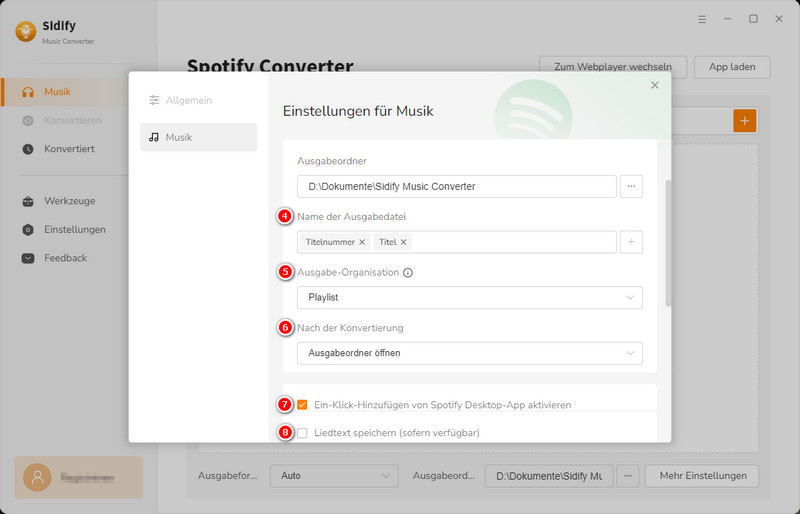Close the settings dialog
800x514 pixels.
pos(655,85)
